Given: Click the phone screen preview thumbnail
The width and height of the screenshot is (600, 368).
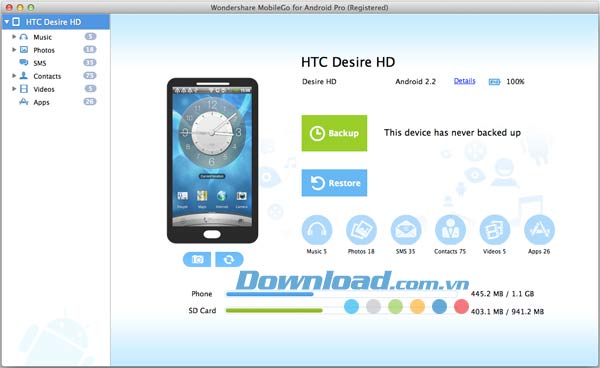Looking at the screenshot, I should [x=212, y=156].
